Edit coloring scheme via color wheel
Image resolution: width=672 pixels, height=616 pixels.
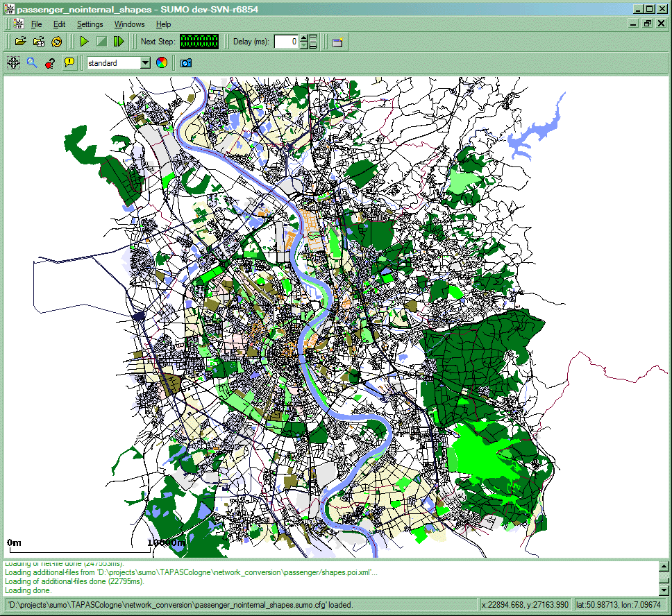click(x=161, y=63)
